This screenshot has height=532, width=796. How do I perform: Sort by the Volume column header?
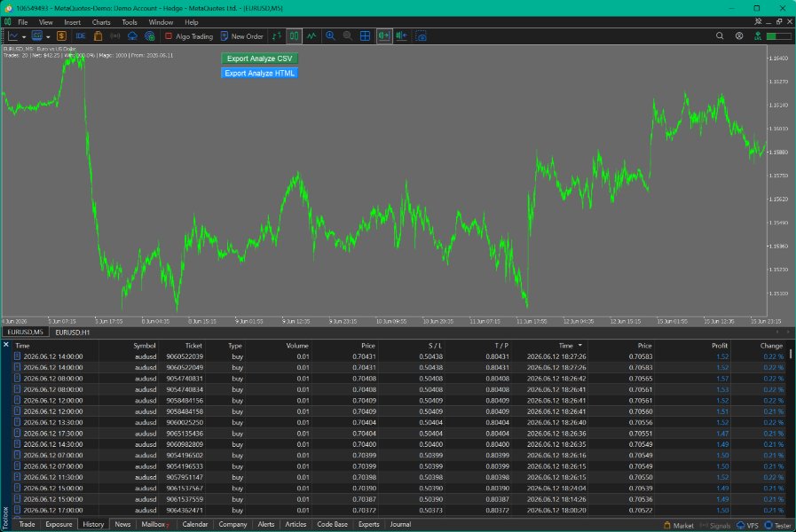297,346
